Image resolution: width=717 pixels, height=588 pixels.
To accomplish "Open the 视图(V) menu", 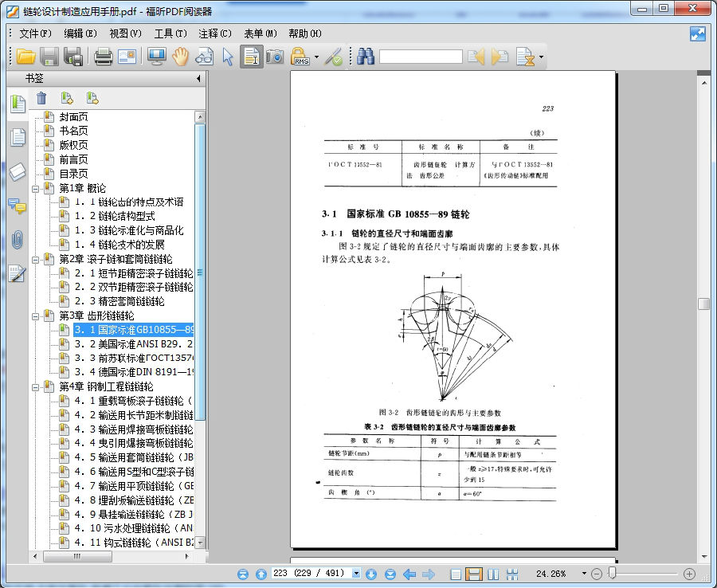I will point(125,33).
